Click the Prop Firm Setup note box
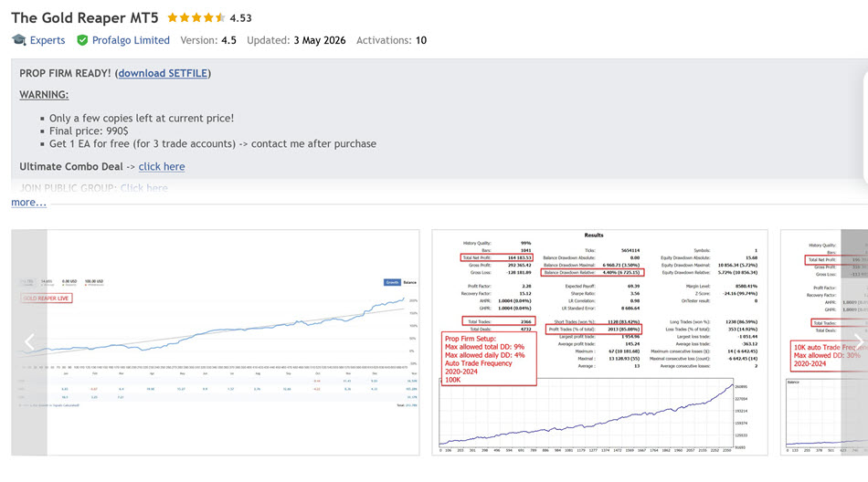 click(x=489, y=359)
